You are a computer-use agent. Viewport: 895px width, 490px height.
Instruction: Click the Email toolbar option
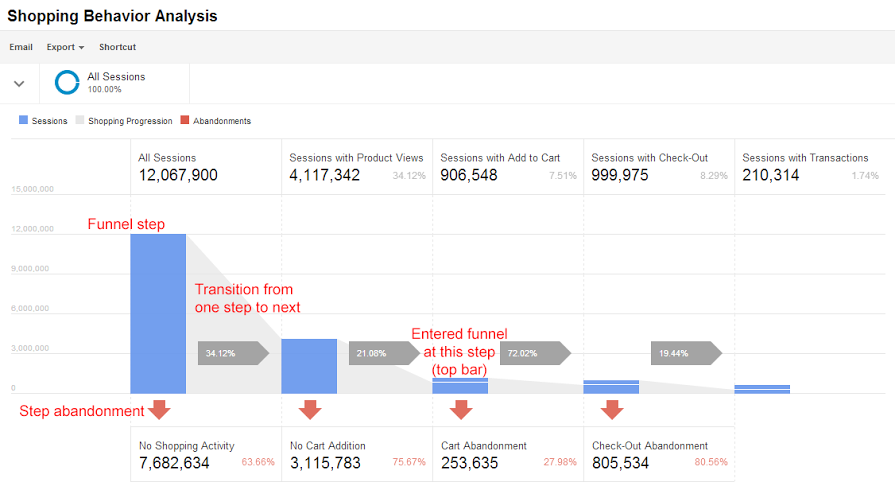(x=21, y=47)
